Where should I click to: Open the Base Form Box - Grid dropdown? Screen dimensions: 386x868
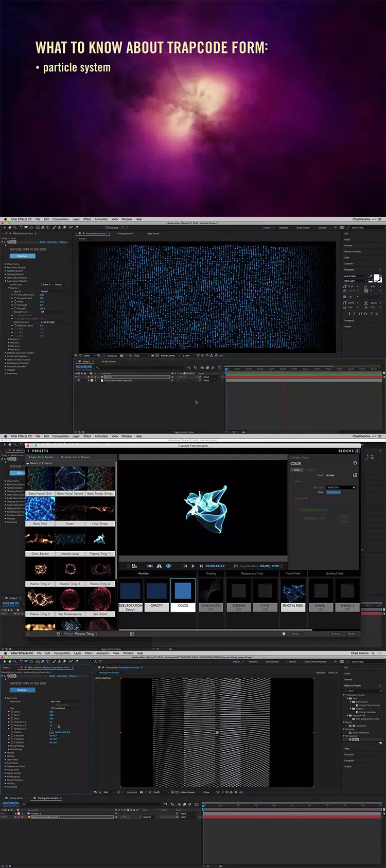pos(65,701)
